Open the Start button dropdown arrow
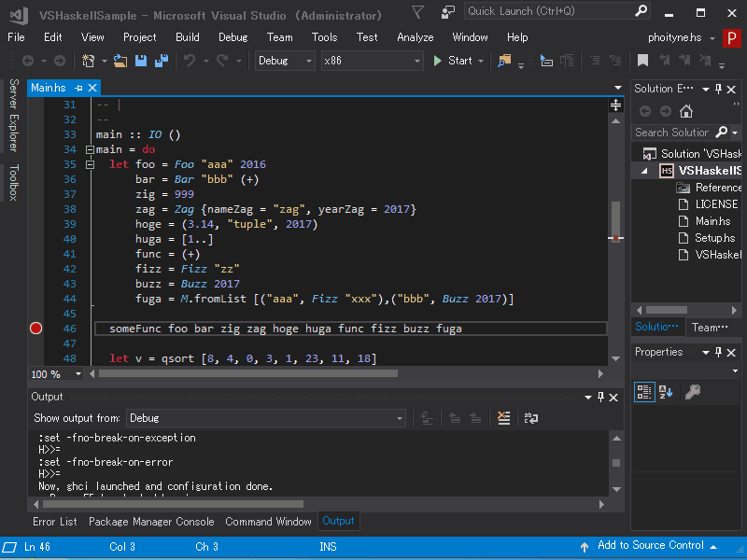The width and height of the screenshot is (747, 560). pyautogui.click(x=481, y=61)
